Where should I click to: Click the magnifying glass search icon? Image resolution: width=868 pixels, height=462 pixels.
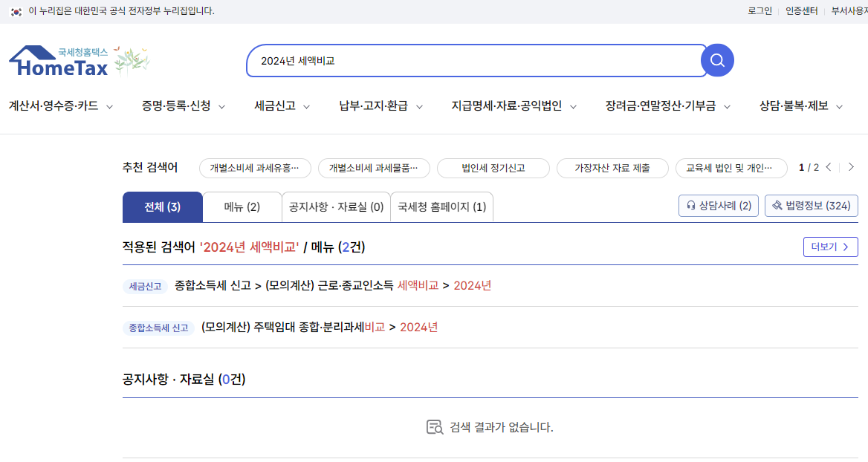coord(716,59)
